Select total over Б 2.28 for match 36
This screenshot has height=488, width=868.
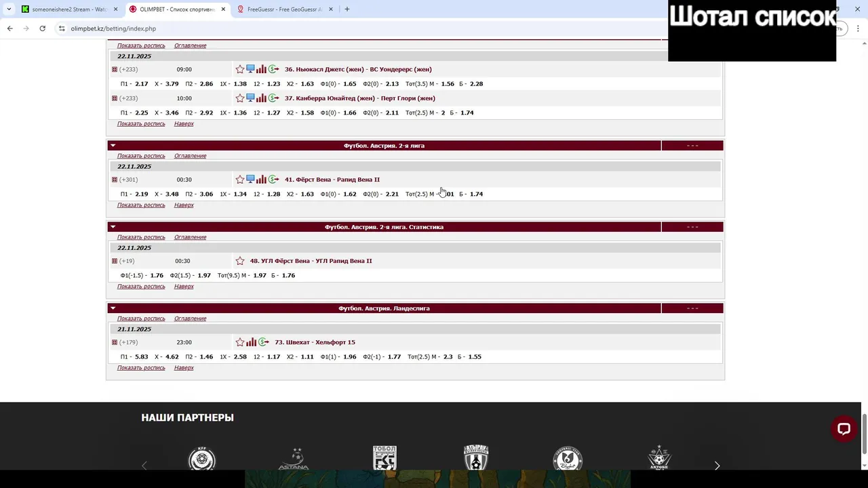coord(476,84)
